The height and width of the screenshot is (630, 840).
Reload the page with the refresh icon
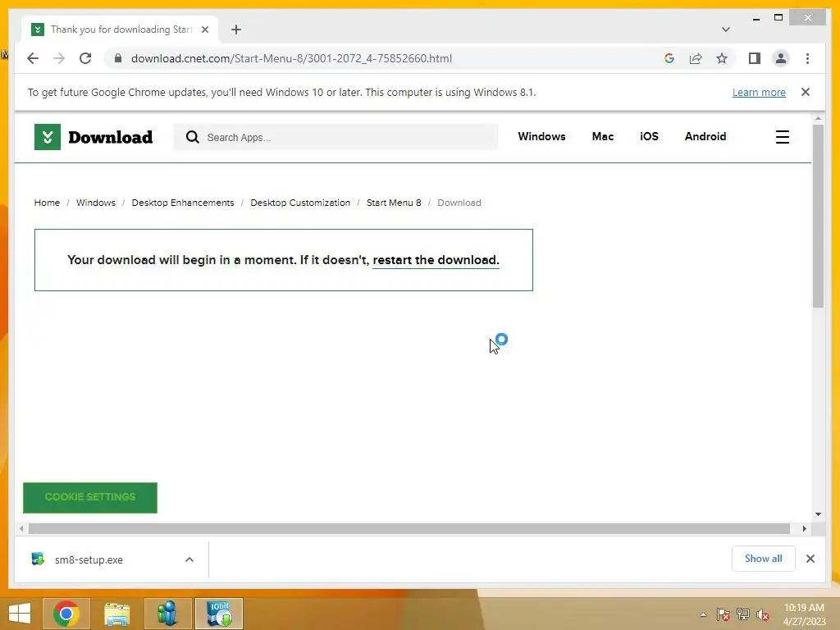[x=85, y=58]
